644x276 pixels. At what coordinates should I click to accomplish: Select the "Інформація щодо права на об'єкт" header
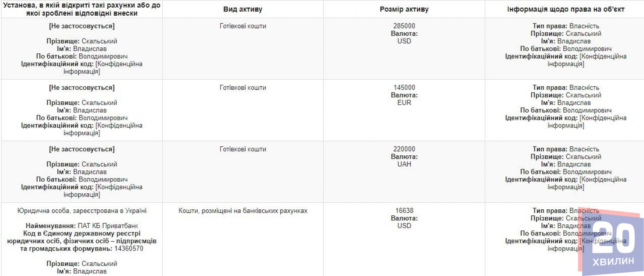coord(566,9)
